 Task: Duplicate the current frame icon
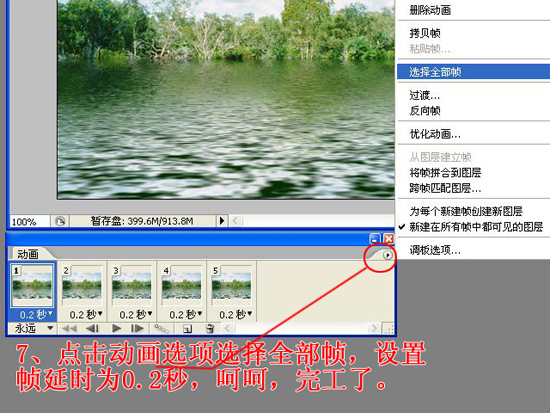187,329
